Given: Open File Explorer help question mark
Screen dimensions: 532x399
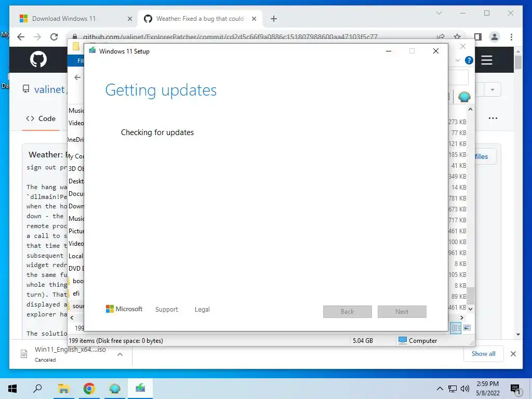Looking at the screenshot, I should (x=469, y=60).
